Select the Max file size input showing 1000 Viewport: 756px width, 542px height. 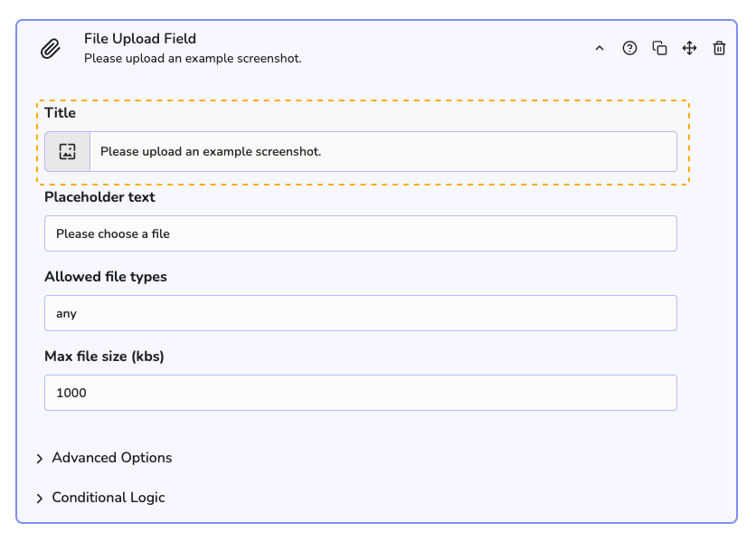click(x=360, y=393)
